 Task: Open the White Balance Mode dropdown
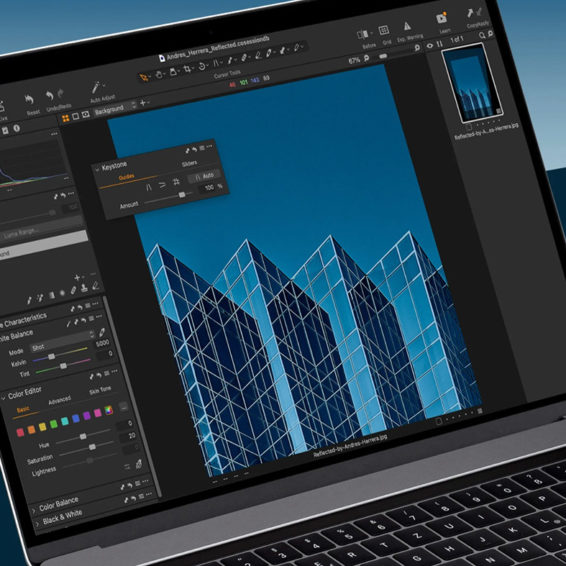coord(62,341)
